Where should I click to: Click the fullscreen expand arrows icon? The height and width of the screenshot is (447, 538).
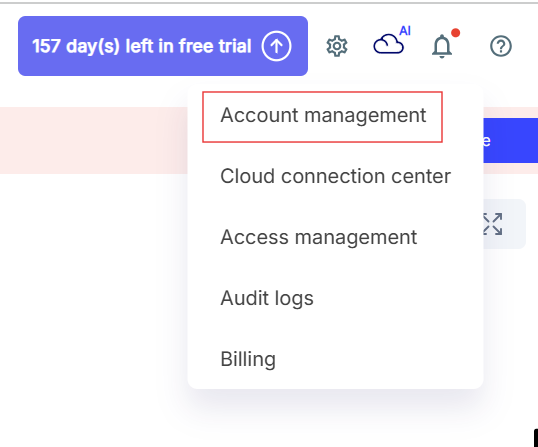pos(493,224)
